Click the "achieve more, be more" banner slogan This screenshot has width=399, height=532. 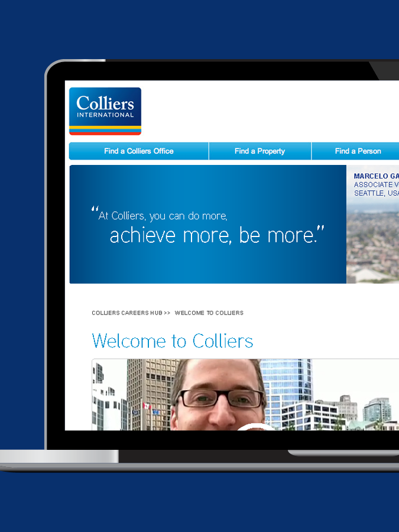pyautogui.click(x=217, y=235)
